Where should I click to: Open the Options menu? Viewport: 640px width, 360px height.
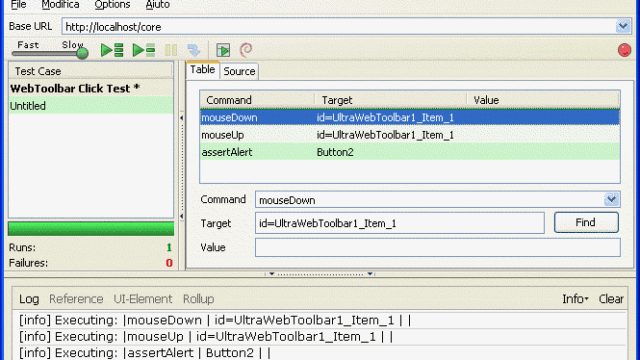[112, 5]
